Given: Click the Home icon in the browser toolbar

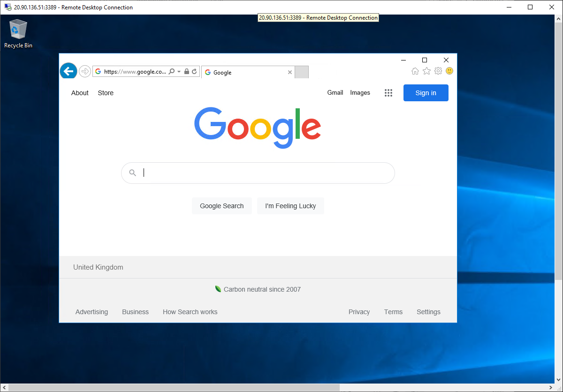Looking at the screenshot, I should (x=415, y=71).
